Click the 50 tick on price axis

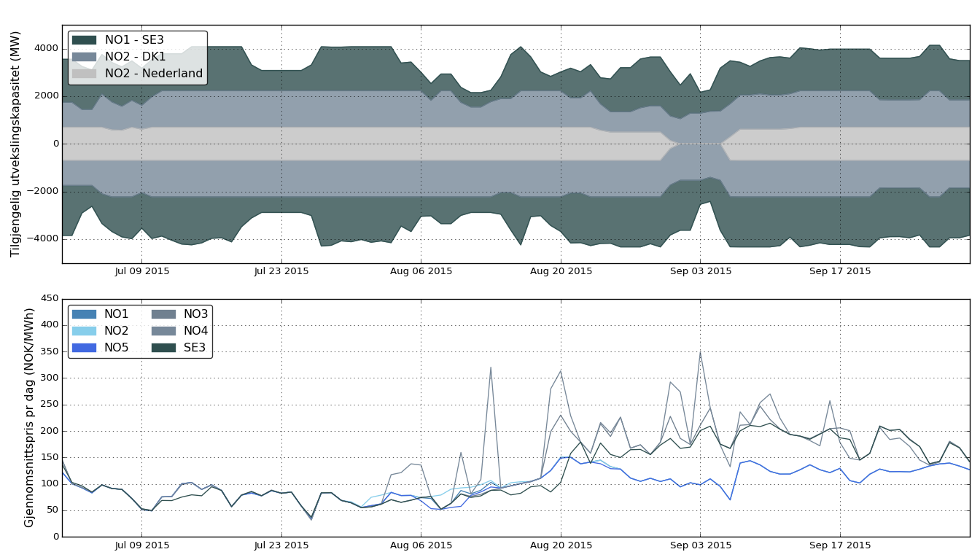click(x=53, y=510)
